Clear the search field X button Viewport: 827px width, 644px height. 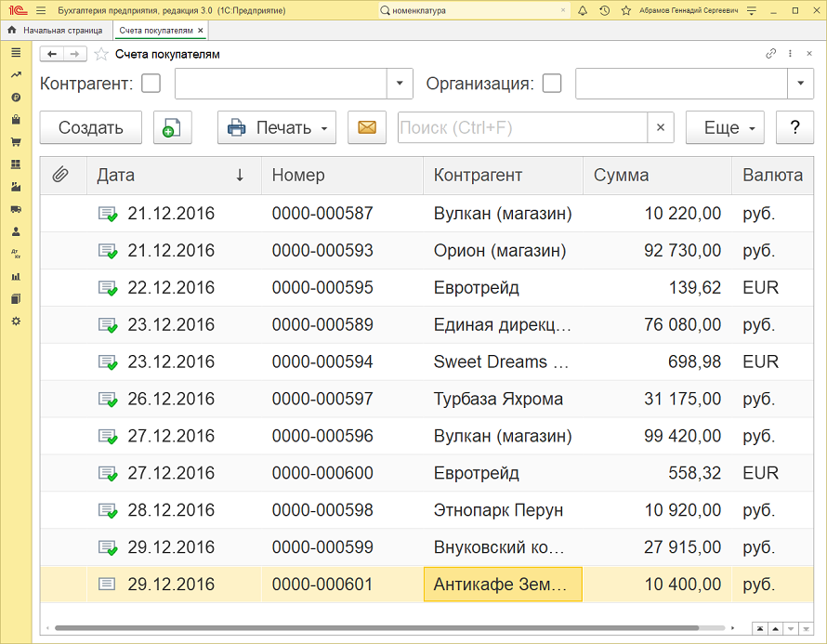click(x=661, y=127)
